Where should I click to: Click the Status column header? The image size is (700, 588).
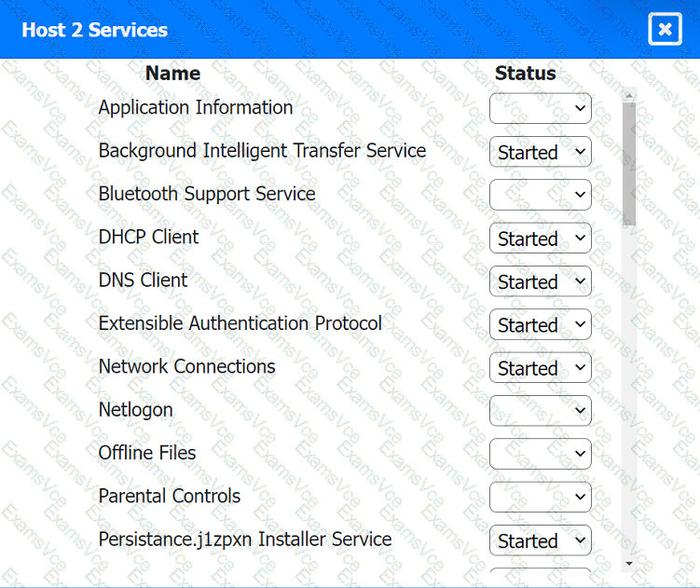coord(525,74)
